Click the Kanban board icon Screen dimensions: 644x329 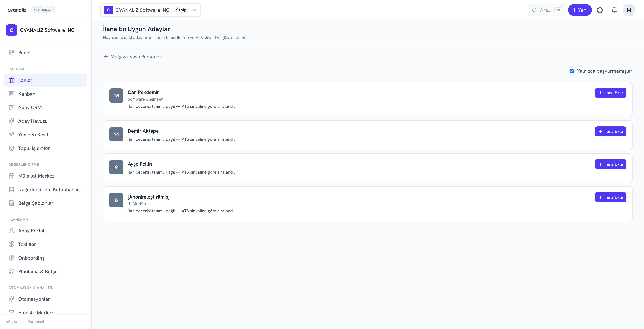11,94
